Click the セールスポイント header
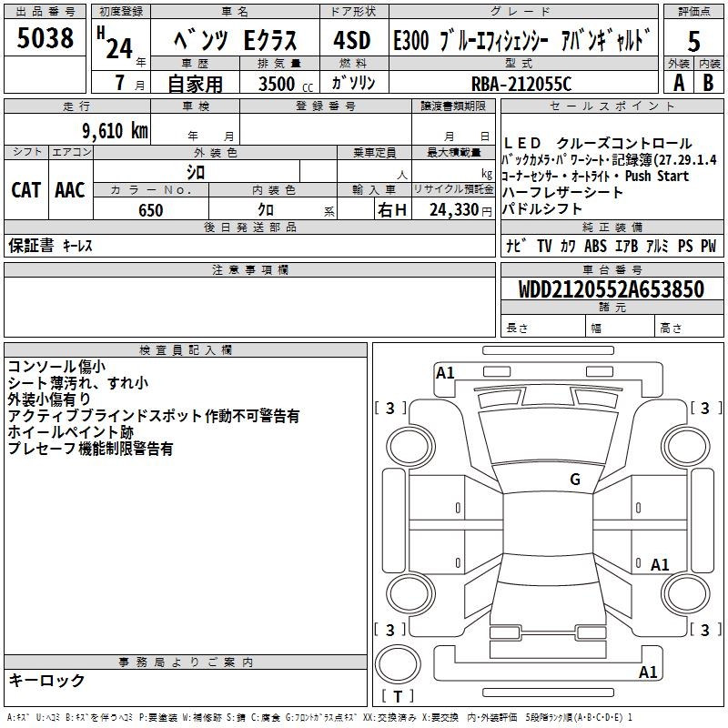 pos(612,106)
